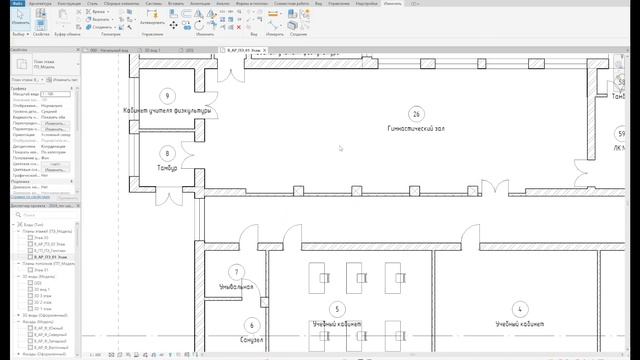640x360 pixels.
Task: Select the Rotate tool
Action: click(199, 26)
